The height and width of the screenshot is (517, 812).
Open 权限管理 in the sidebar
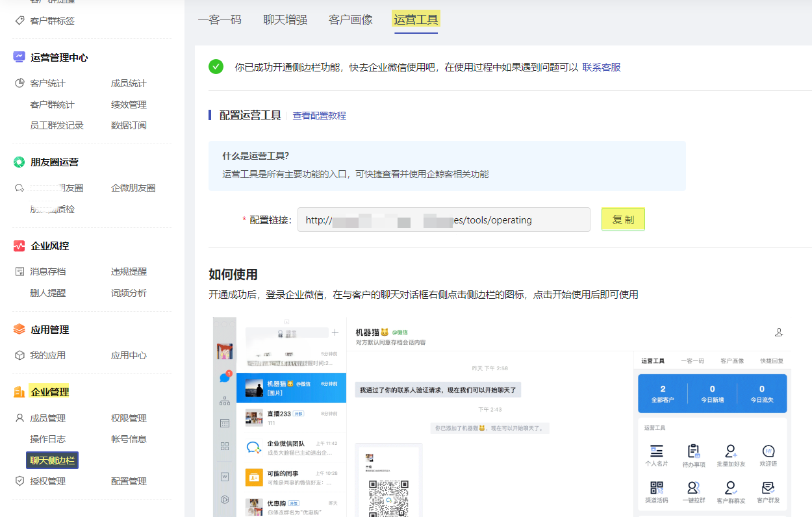[x=129, y=418]
